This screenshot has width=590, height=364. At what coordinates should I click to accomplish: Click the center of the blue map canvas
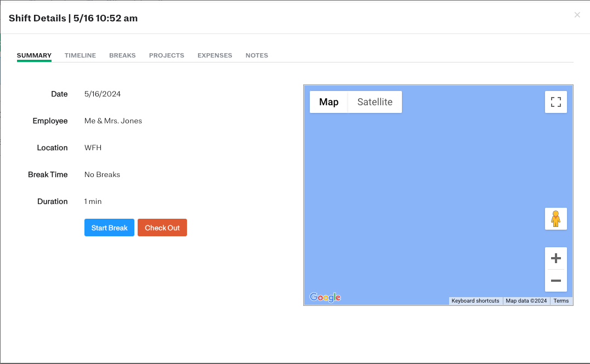(438, 195)
